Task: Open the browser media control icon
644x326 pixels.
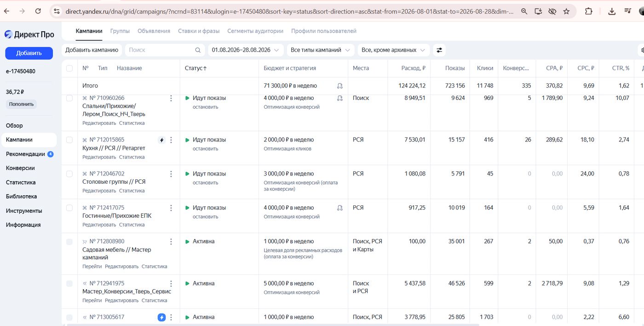Action: click(628, 11)
